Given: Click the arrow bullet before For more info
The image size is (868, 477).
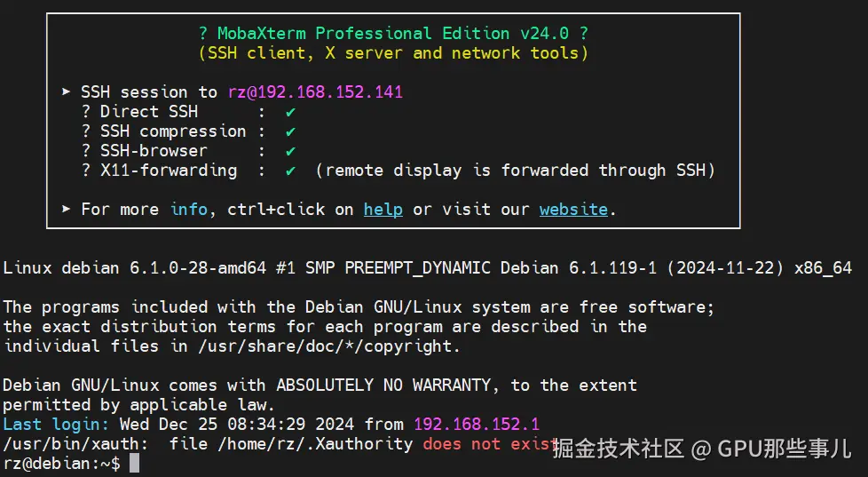Looking at the screenshot, I should 67,210.
